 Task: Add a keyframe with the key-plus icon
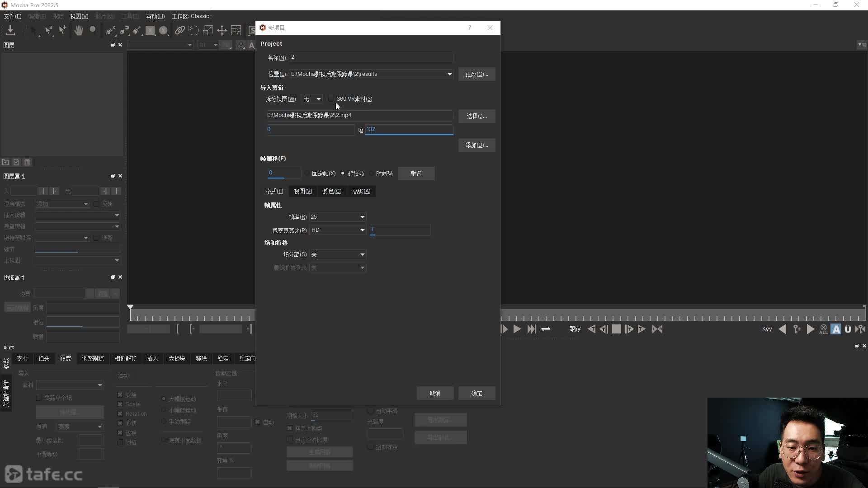(797, 329)
